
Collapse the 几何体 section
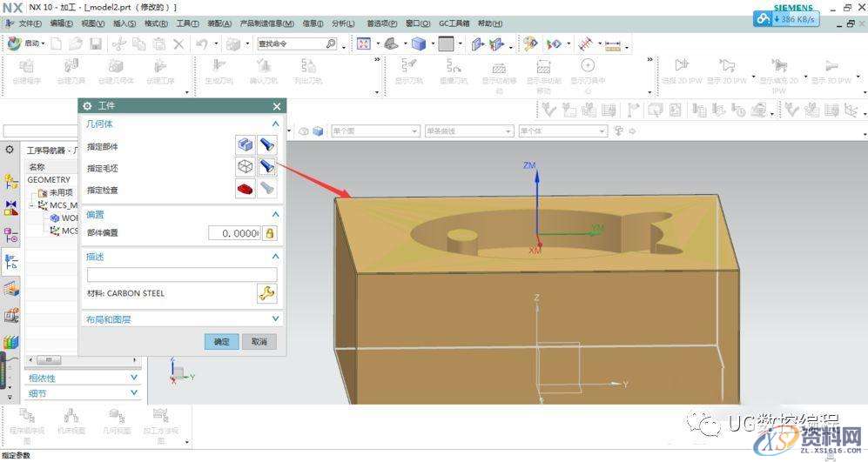tap(275, 124)
